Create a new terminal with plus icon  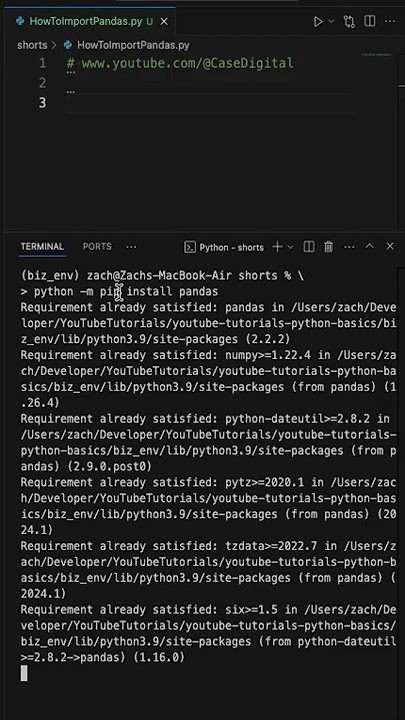coord(277,247)
